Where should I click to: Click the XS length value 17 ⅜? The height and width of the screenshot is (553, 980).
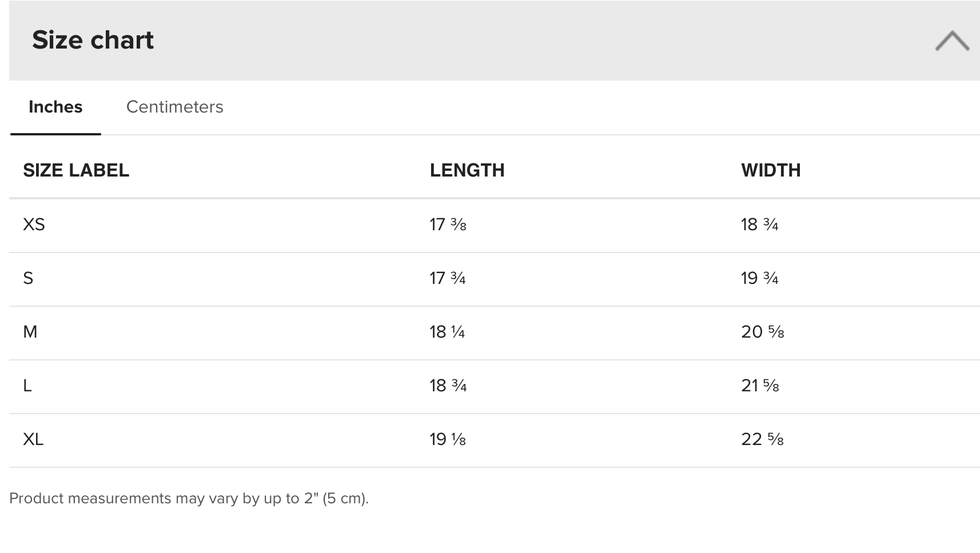tap(448, 225)
